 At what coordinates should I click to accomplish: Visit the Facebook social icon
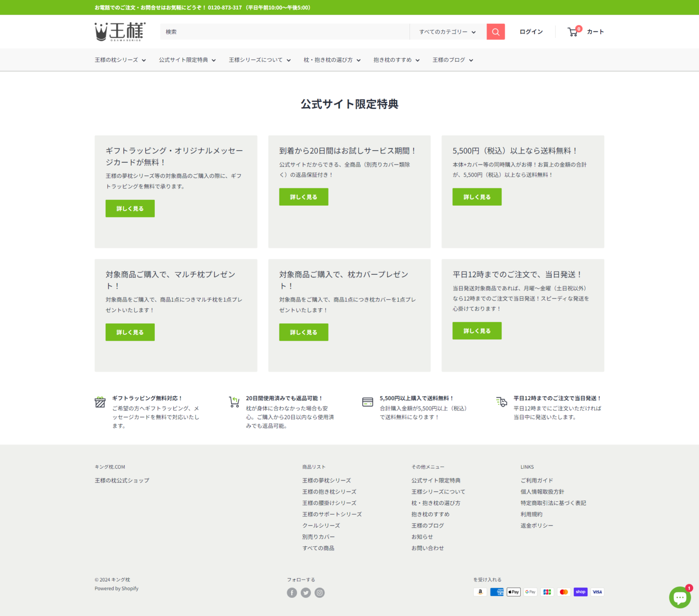click(x=292, y=593)
